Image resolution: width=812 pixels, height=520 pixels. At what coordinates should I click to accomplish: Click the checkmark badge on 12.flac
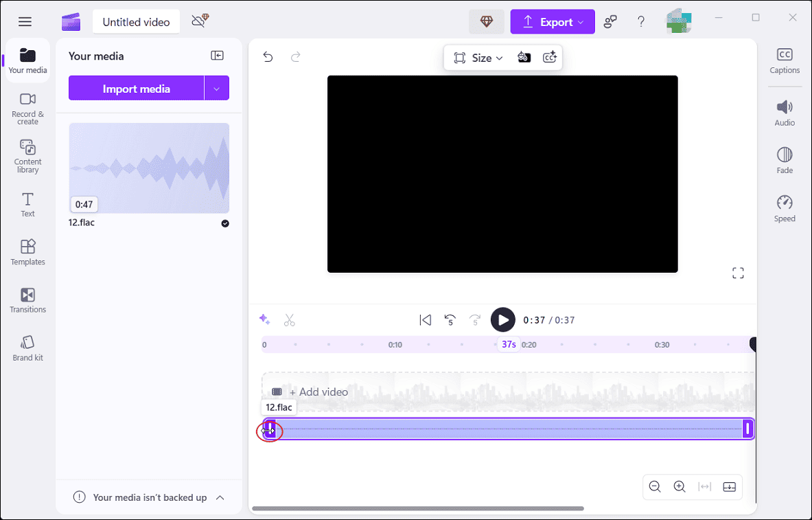click(225, 223)
